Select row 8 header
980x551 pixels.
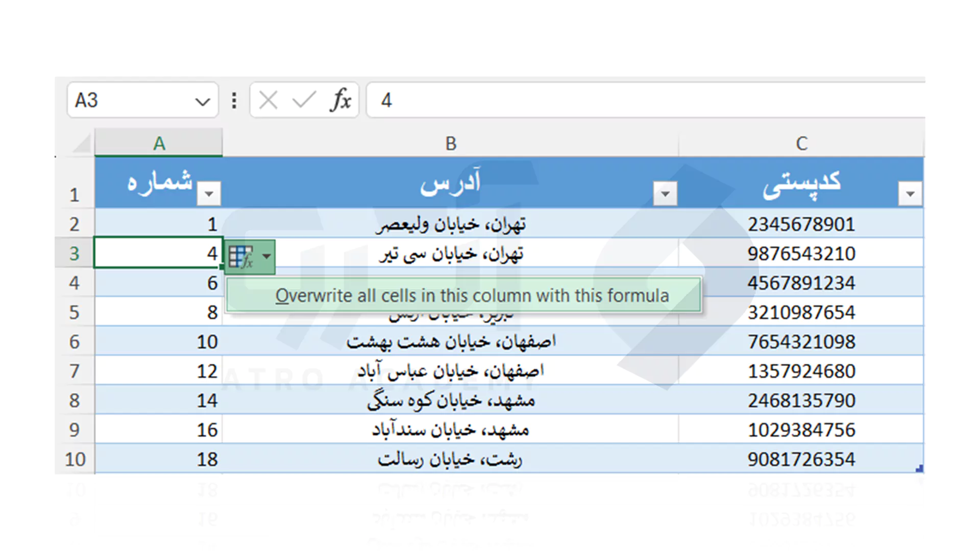(x=75, y=400)
